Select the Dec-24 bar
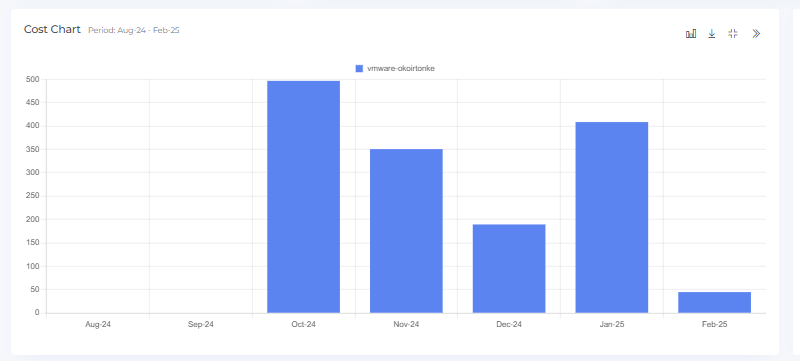Image resolution: width=800 pixels, height=361 pixels. [x=509, y=269]
